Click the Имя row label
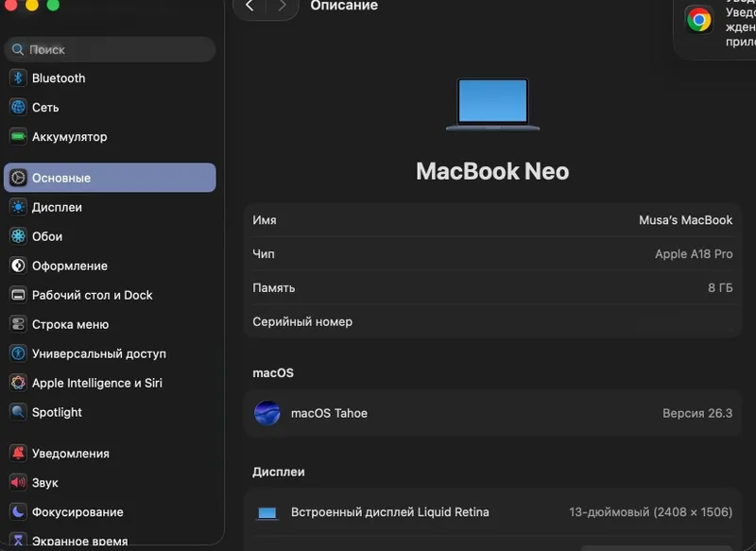The height and width of the screenshot is (551, 756). coord(265,220)
